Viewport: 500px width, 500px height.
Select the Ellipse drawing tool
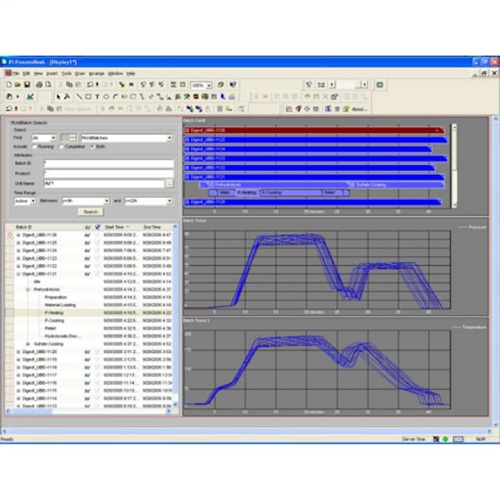click(x=106, y=97)
